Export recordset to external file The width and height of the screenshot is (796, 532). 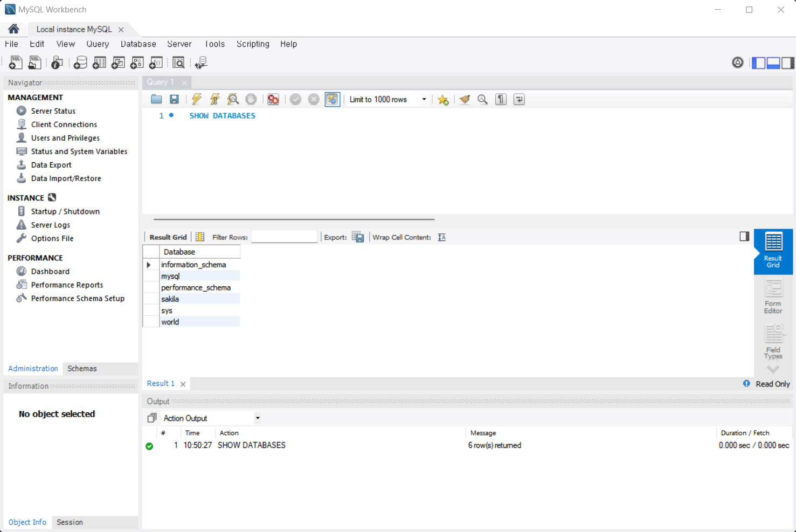(358, 237)
